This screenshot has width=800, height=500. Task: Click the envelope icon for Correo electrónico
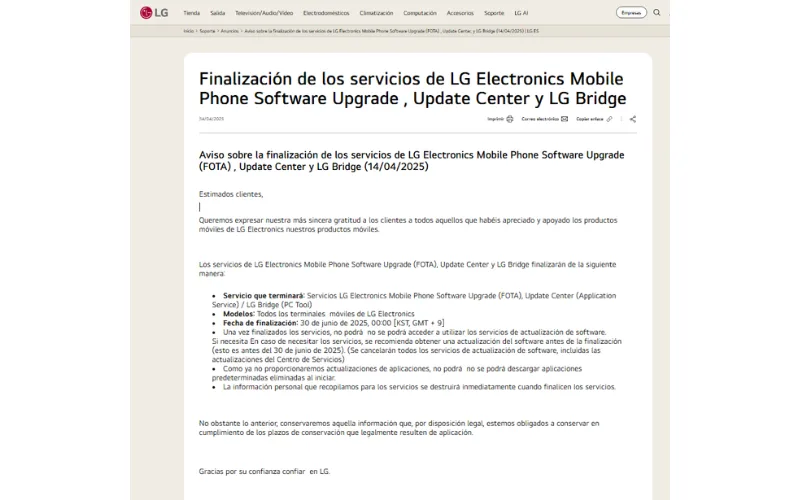(x=564, y=119)
